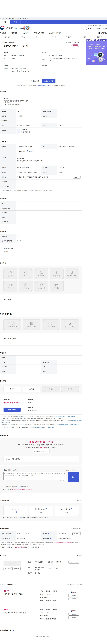
Task: Expand 실업급여 menu dropdown
Action: (x=27, y=33)
